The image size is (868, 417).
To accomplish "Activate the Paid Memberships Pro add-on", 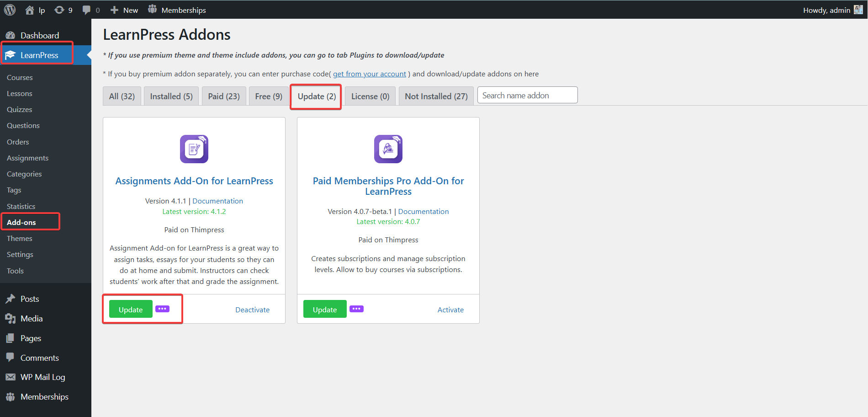I will point(450,310).
